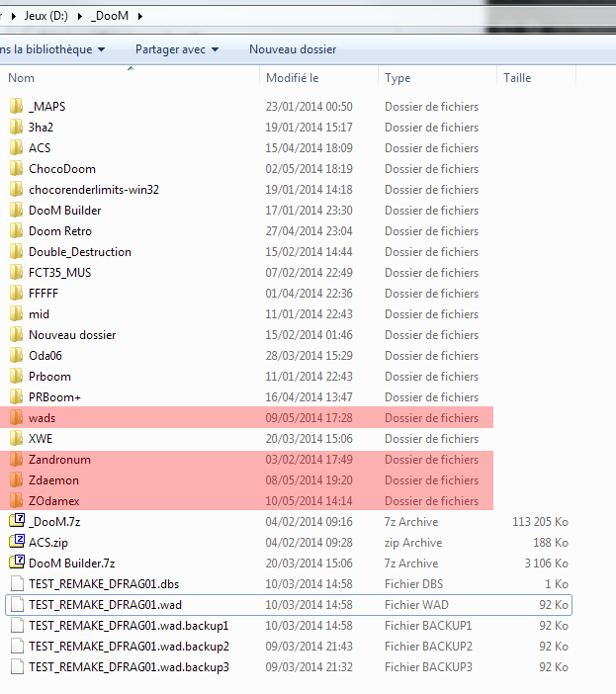
Task: Click the _DooM breadcrumb segment
Action: [110, 16]
